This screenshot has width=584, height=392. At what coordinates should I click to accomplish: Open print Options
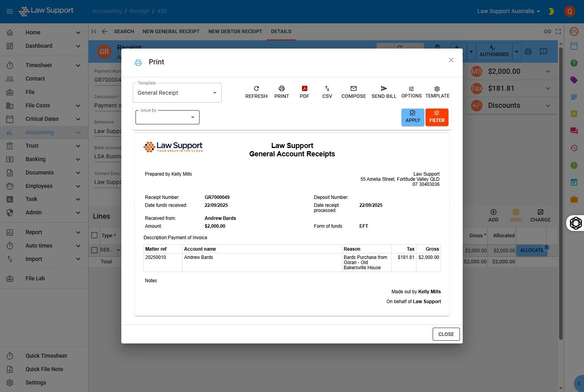[411, 92]
